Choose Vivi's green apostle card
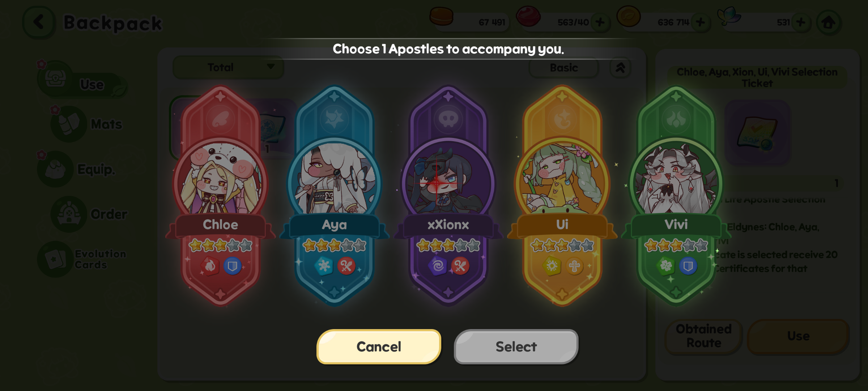This screenshot has width=868, height=391. [x=676, y=195]
